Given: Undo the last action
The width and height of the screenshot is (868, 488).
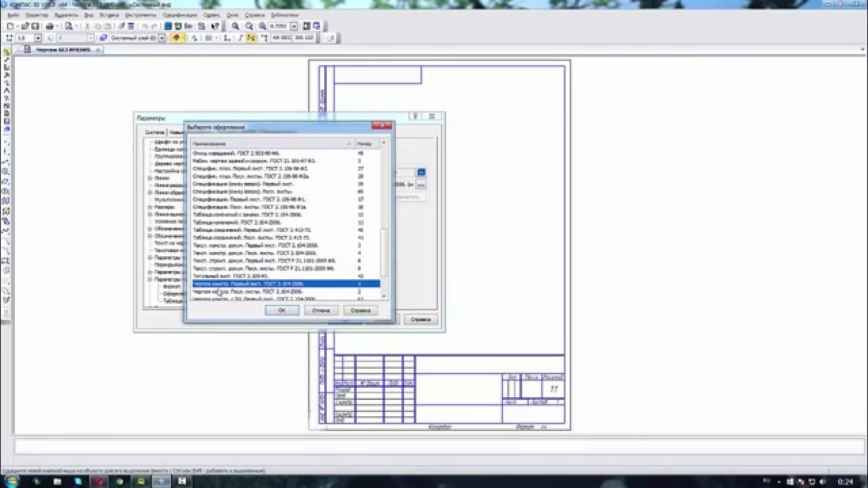Looking at the screenshot, I should (144, 26).
